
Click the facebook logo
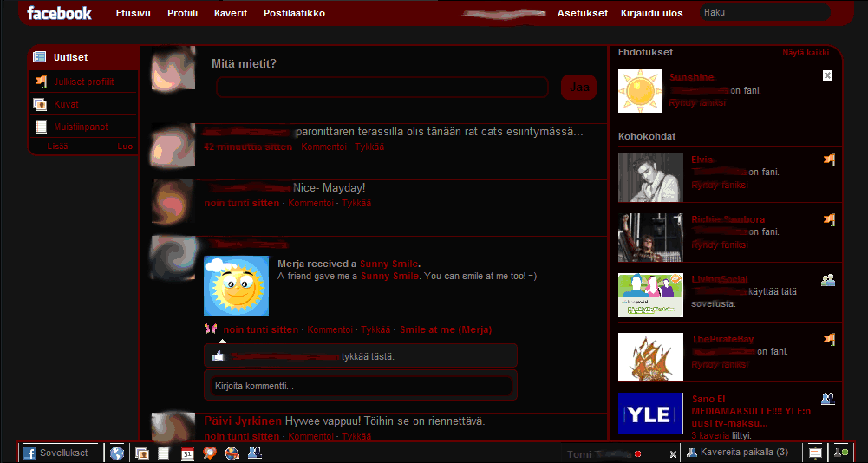(x=59, y=13)
